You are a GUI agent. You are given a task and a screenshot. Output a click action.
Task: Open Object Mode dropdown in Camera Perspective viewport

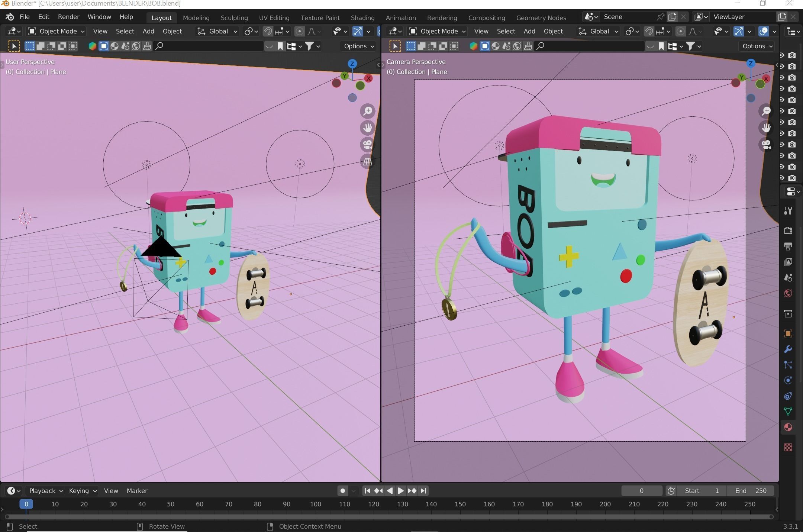coord(438,31)
